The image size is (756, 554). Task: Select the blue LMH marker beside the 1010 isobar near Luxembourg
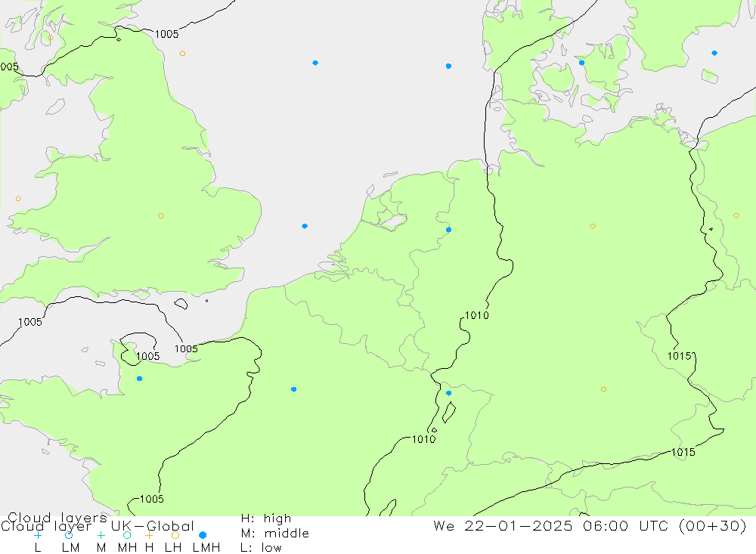[449, 394]
